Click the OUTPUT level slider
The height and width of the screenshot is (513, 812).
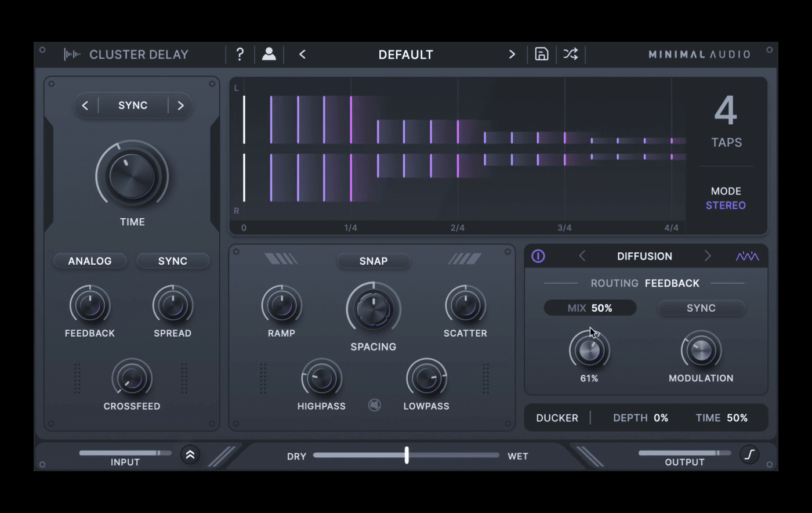(x=684, y=453)
